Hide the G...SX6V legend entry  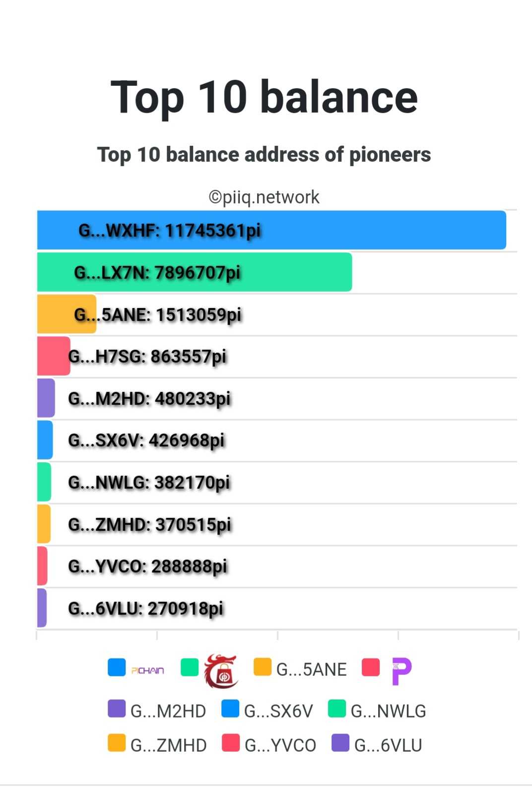[x=267, y=710]
